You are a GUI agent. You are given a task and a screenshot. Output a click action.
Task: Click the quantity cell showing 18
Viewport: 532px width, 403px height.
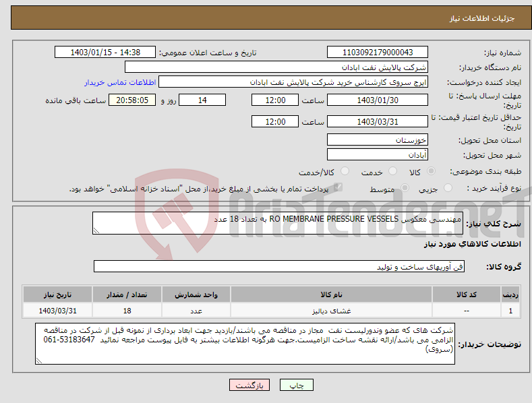point(127,311)
